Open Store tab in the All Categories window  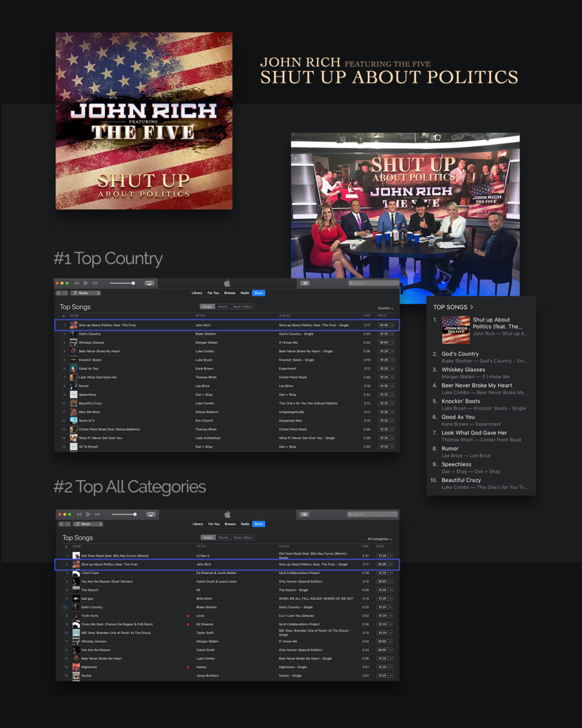click(259, 524)
